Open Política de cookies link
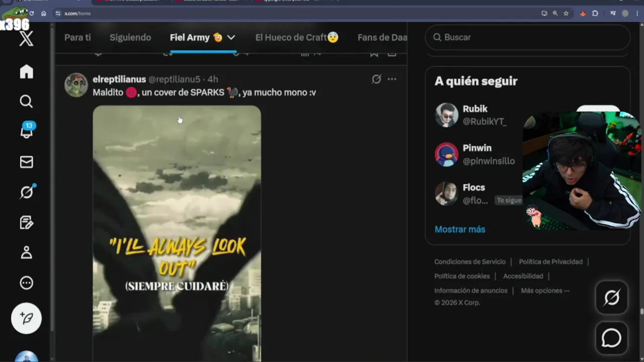Screen dimensions: 644x362 pos(462,276)
